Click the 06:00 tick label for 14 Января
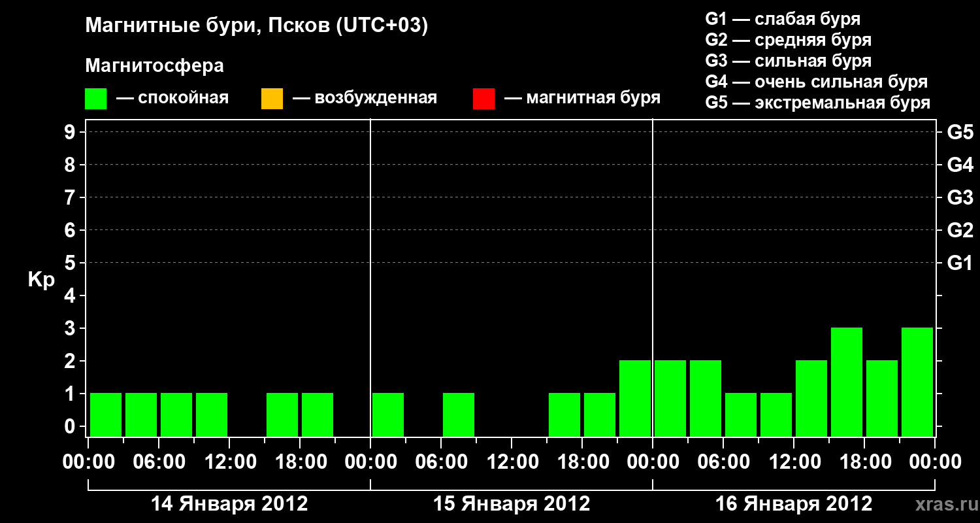980x523 pixels. pos(159,462)
